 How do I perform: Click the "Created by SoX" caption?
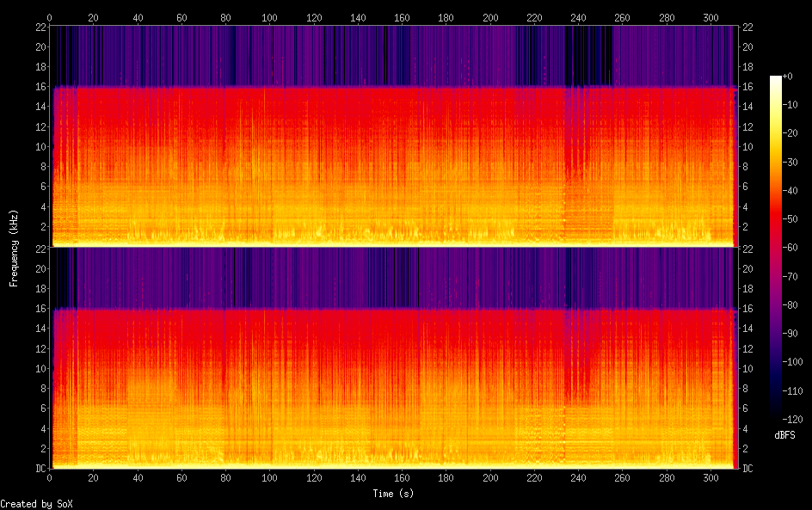[x=36, y=504]
